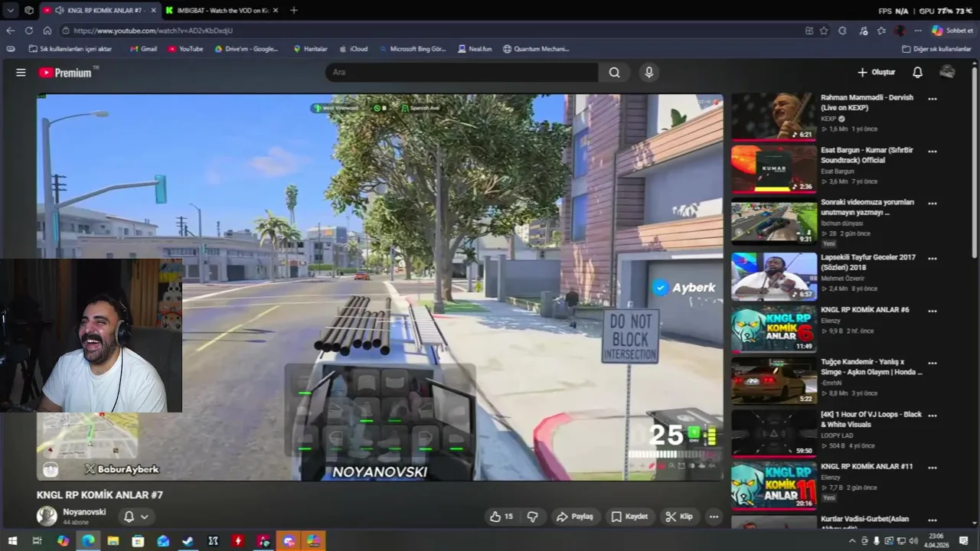
Task: Open more actions for the video
Action: (x=714, y=517)
